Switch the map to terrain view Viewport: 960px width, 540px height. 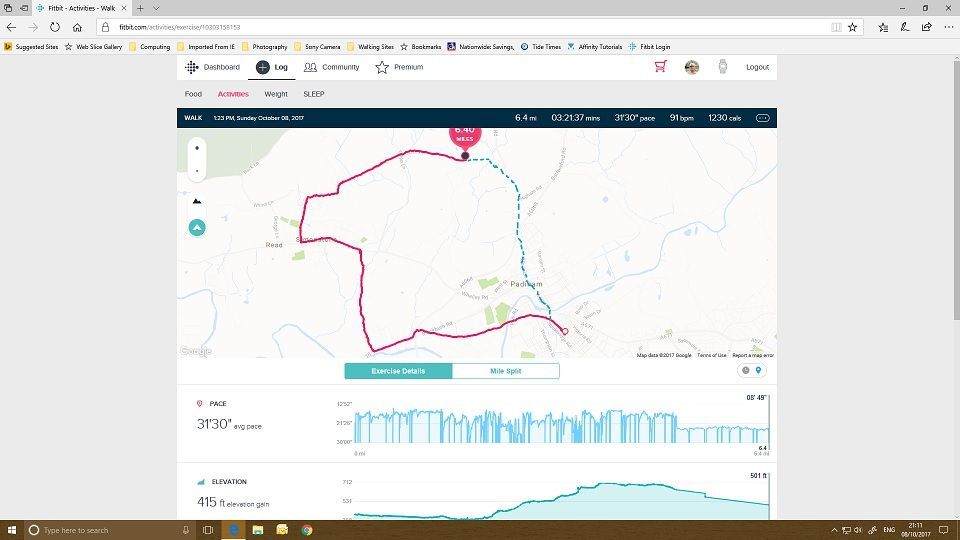tap(196, 201)
